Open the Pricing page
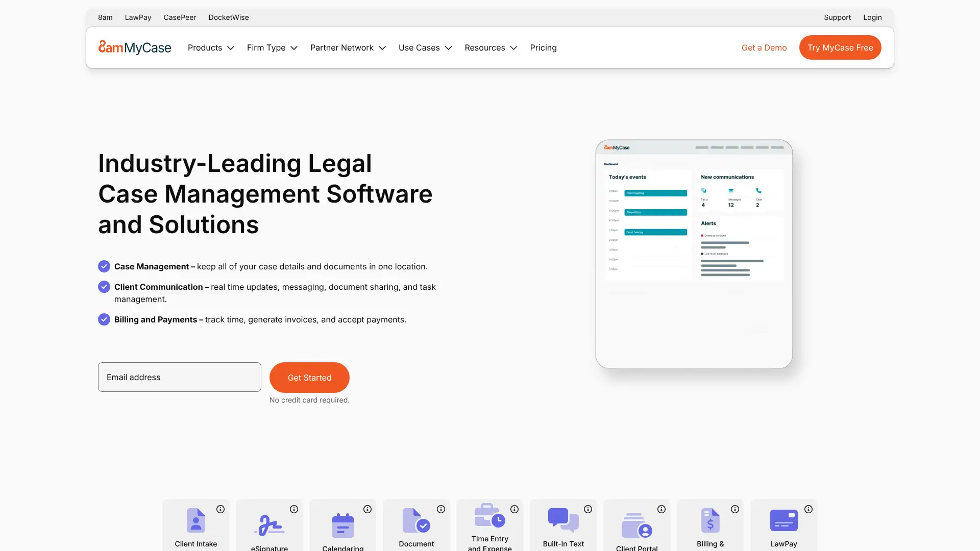 click(x=543, y=47)
